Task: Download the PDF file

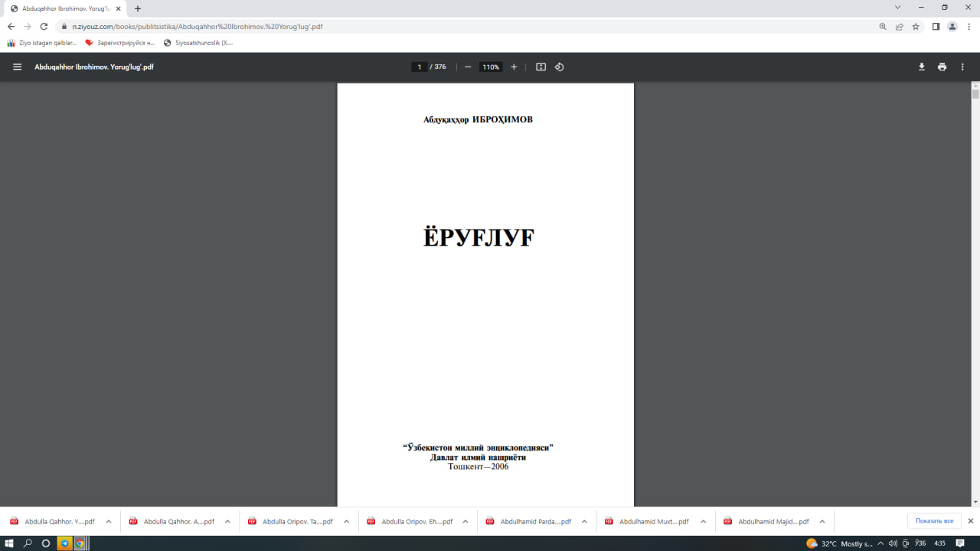Action: [x=922, y=67]
